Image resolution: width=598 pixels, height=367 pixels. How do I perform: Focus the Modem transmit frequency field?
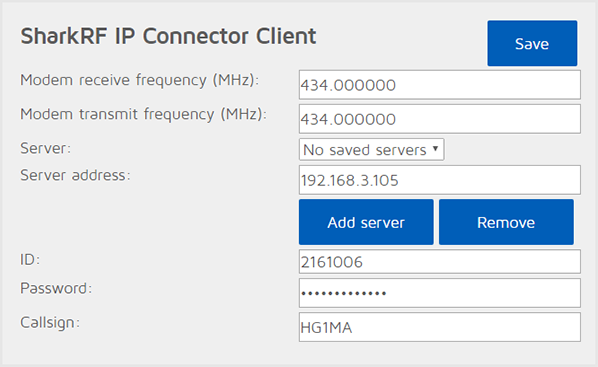pyautogui.click(x=440, y=119)
